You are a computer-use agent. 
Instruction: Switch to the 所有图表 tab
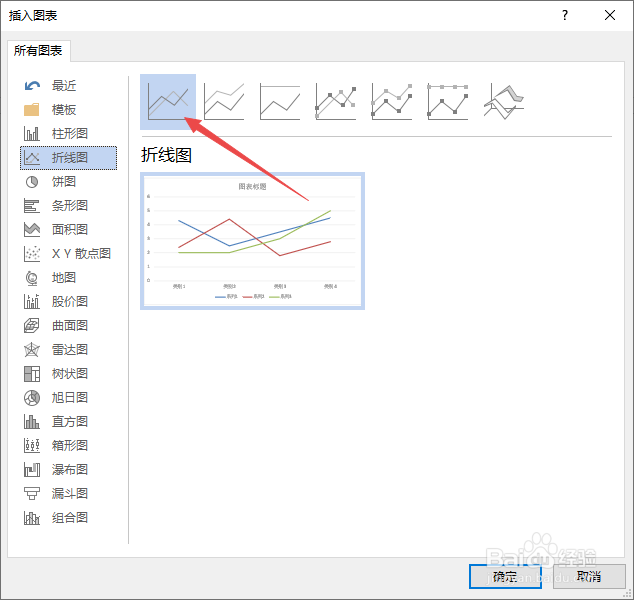pyautogui.click(x=38, y=51)
